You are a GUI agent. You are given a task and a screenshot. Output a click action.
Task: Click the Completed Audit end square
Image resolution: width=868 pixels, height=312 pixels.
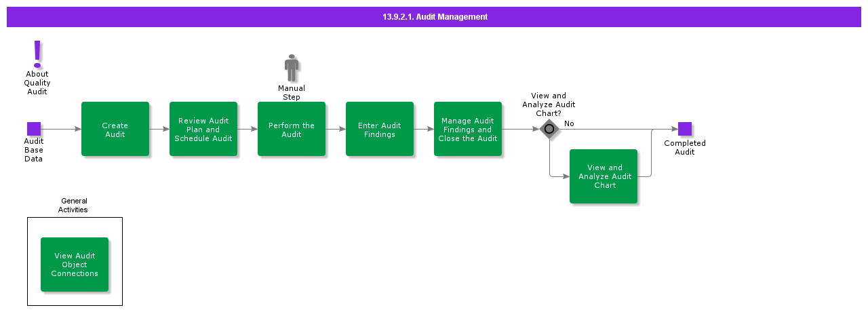pyautogui.click(x=685, y=129)
